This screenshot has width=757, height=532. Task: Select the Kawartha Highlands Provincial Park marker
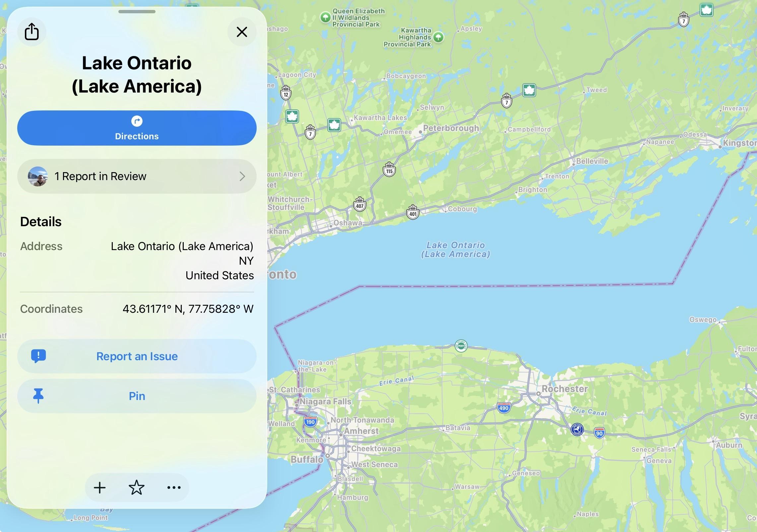[x=438, y=37]
